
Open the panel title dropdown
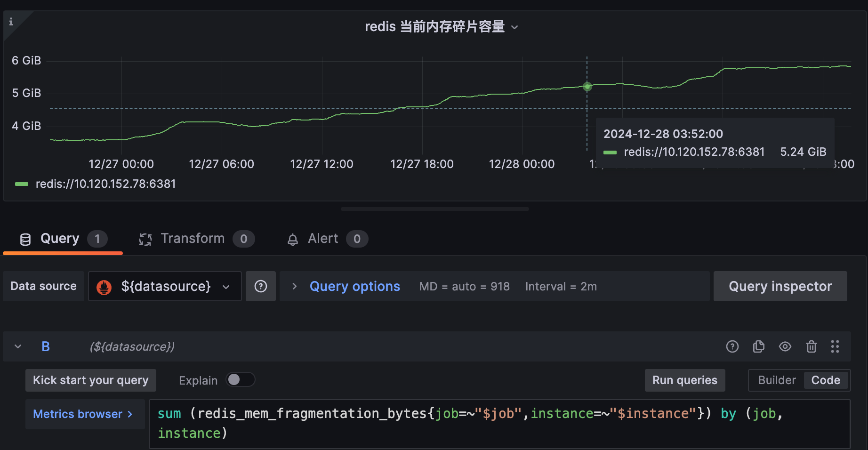pos(514,27)
